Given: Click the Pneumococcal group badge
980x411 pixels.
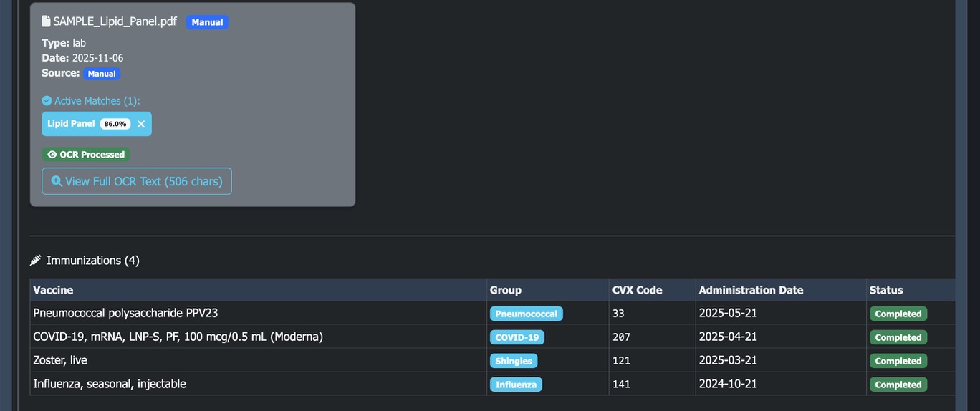Looking at the screenshot, I should pos(527,314).
